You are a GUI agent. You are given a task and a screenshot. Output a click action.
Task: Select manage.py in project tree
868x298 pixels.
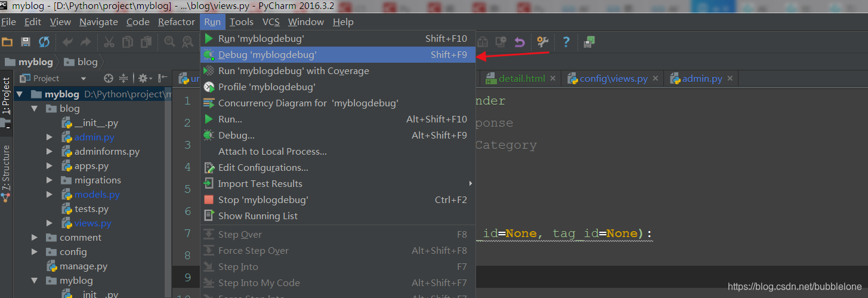[x=84, y=266]
